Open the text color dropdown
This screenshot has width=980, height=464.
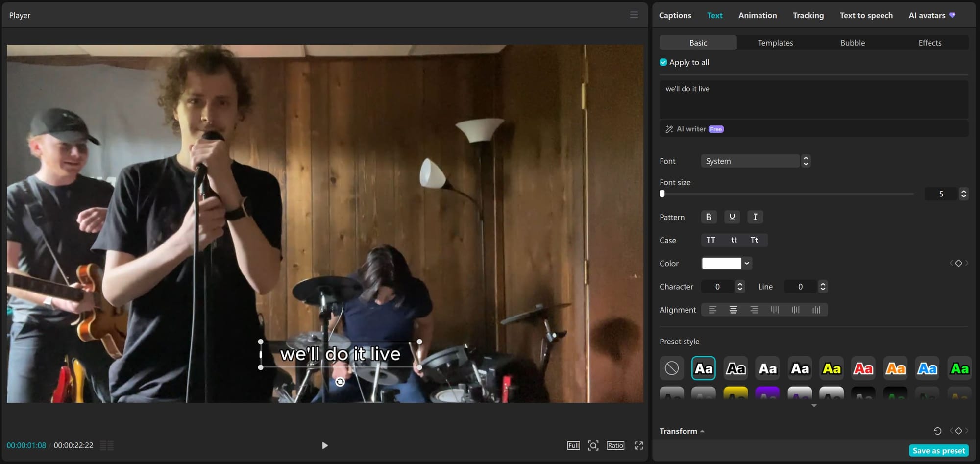point(746,264)
